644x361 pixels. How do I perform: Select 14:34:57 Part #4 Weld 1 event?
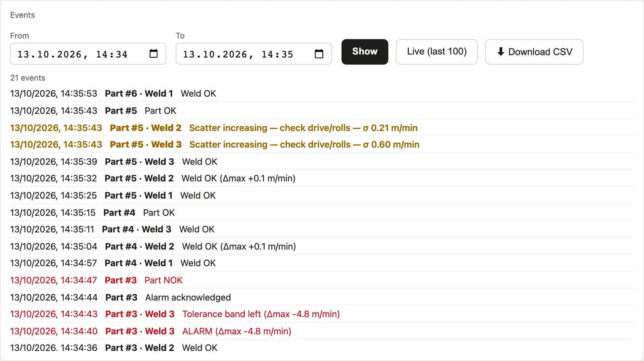[322, 263]
